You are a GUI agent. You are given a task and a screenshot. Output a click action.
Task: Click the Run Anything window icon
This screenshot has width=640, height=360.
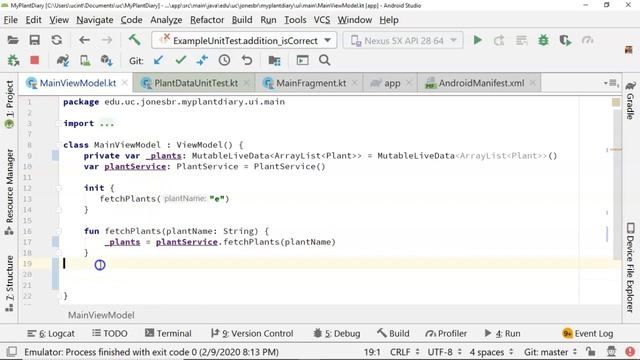tap(302, 60)
